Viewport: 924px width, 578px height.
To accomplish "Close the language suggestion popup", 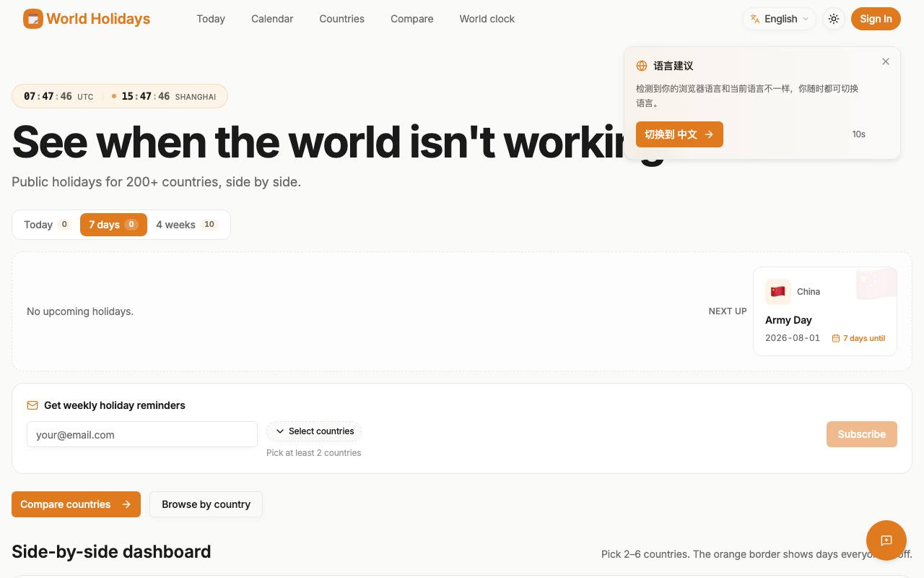I will [886, 61].
